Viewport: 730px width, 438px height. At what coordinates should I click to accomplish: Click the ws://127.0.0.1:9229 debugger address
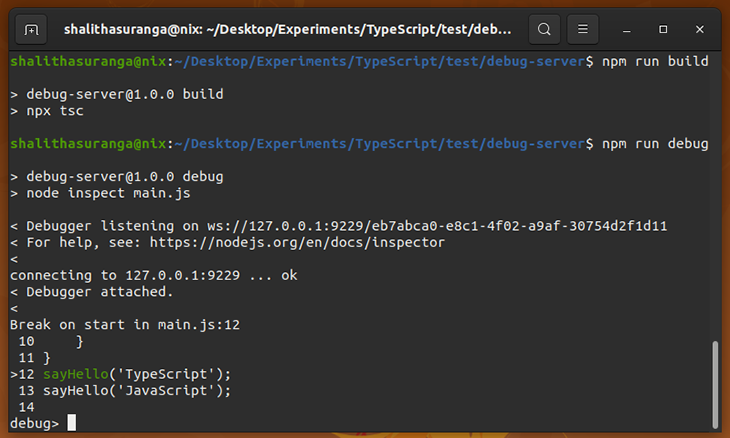click(437, 226)
